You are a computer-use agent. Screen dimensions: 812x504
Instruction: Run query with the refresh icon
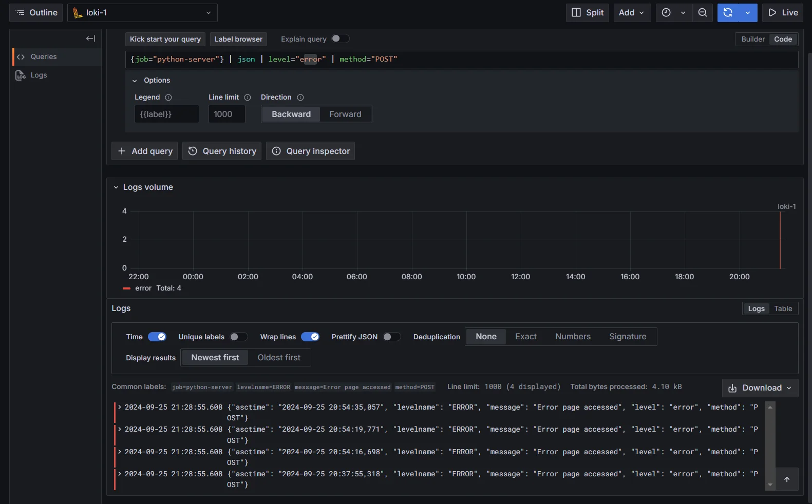tap(728, 13)
